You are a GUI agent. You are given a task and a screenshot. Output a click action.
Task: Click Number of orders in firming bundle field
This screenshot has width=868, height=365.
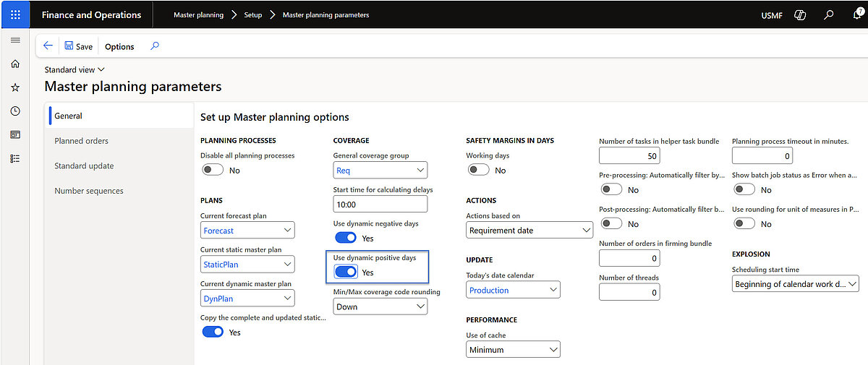pyautogui.click(x=629, y=258)
